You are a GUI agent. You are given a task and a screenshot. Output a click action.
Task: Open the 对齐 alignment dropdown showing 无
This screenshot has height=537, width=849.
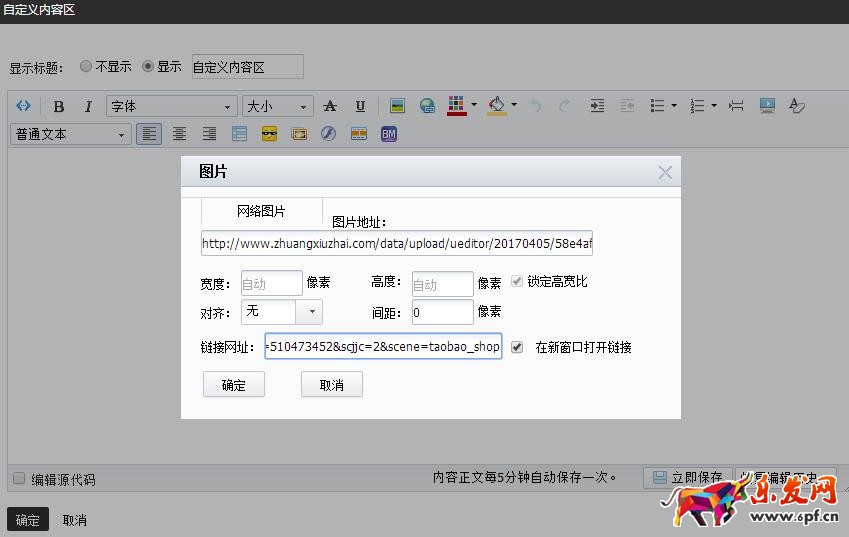click(282, 312)
